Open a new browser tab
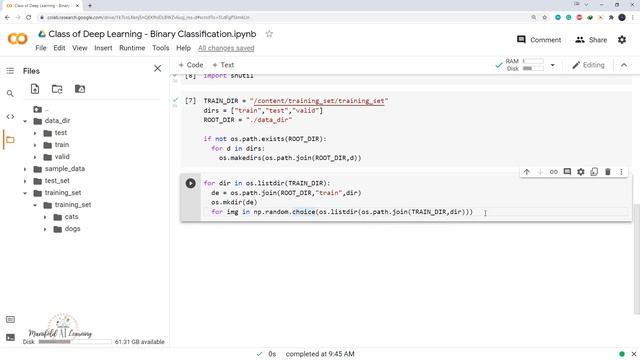The image size is (640, 360). coord(90,5)
